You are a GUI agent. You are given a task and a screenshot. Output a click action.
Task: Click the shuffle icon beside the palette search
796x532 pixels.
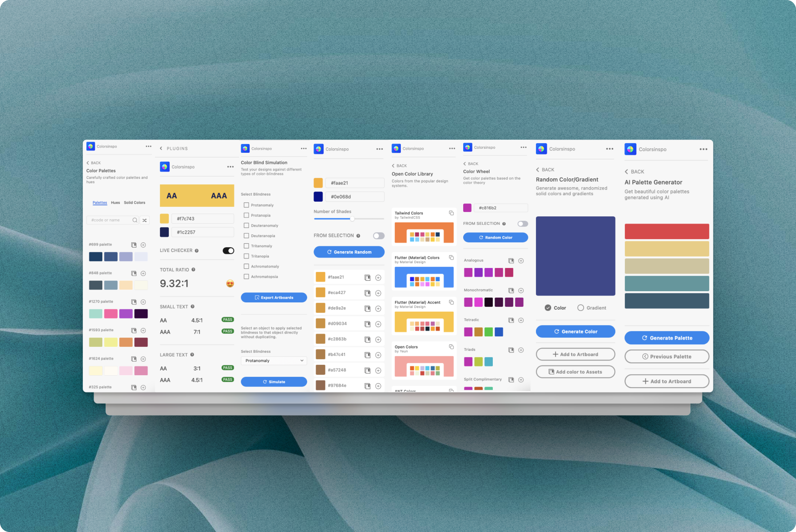coord(145,220)
